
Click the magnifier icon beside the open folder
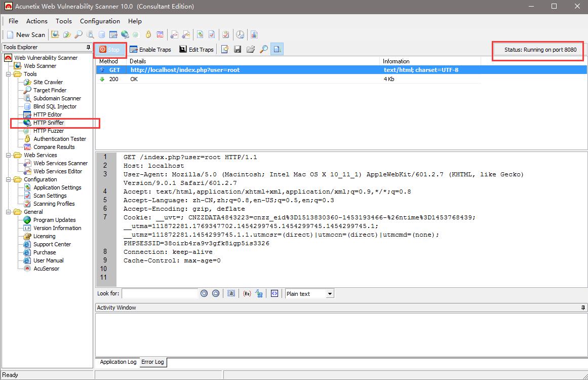[x=263, y=50]
